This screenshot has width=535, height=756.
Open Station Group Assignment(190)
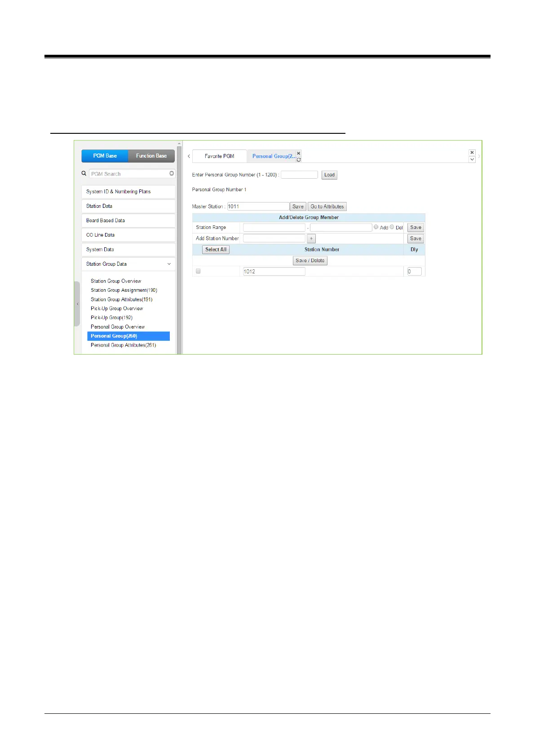coord(124,290)
